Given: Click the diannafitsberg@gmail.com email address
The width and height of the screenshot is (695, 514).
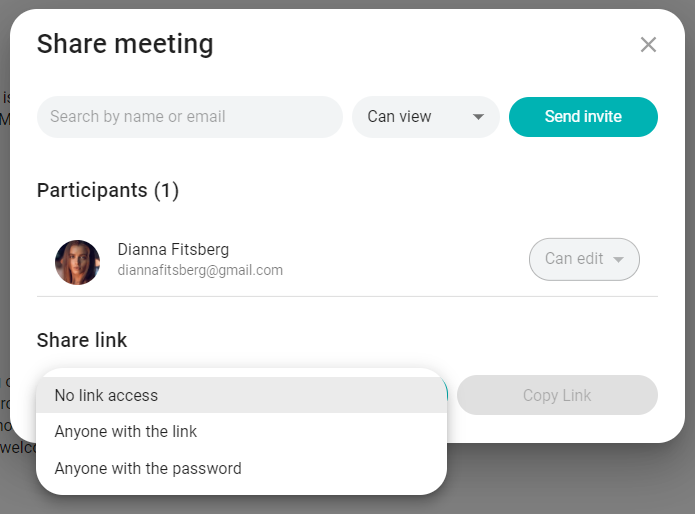Looking at the screenshot, I should (200, 270).
